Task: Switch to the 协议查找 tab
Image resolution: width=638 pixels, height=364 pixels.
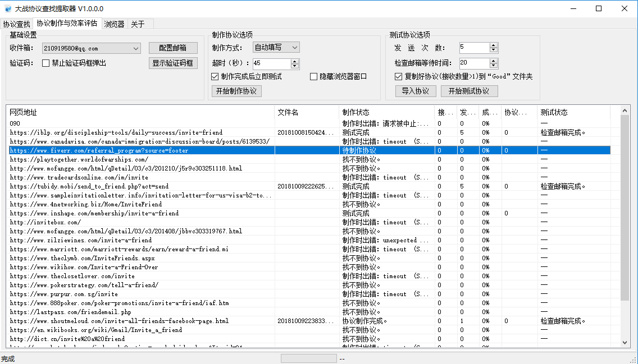Action: click(16, 24)
